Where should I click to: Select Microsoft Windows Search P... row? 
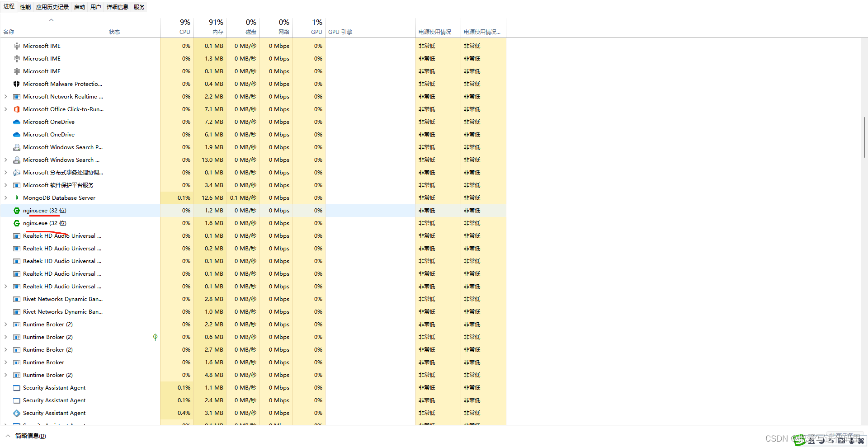(253, 147)
